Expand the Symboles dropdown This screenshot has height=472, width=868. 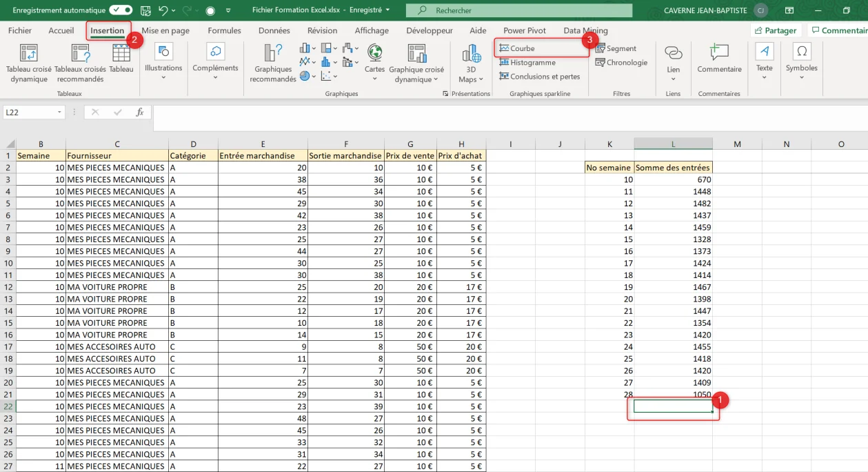click(x=802, y=62)
